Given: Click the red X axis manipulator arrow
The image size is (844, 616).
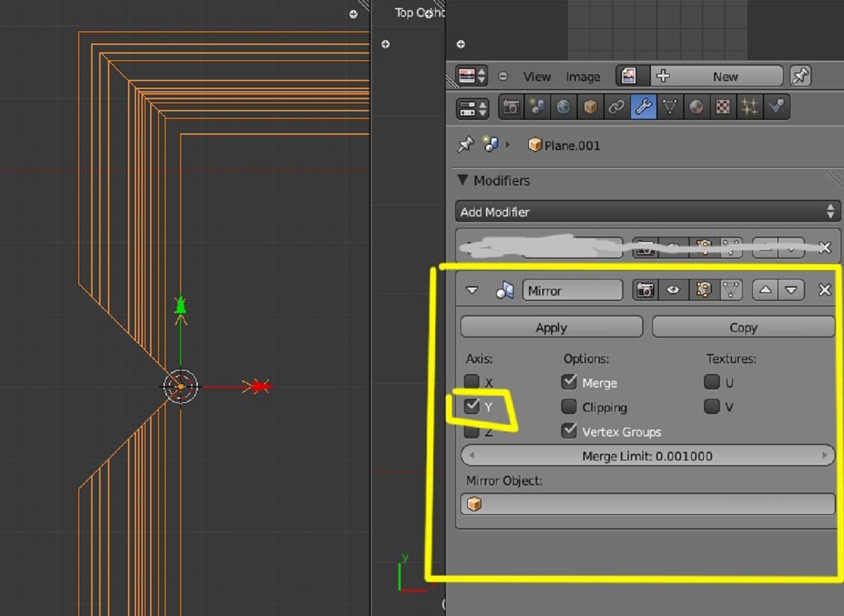Looking at the screenshot, I should [258, 386].
